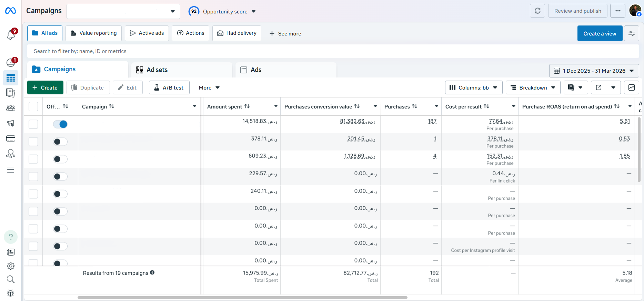Screen dimensions: 644x301
Task: Click the A/B test button
Action: (x=169, y=87)
